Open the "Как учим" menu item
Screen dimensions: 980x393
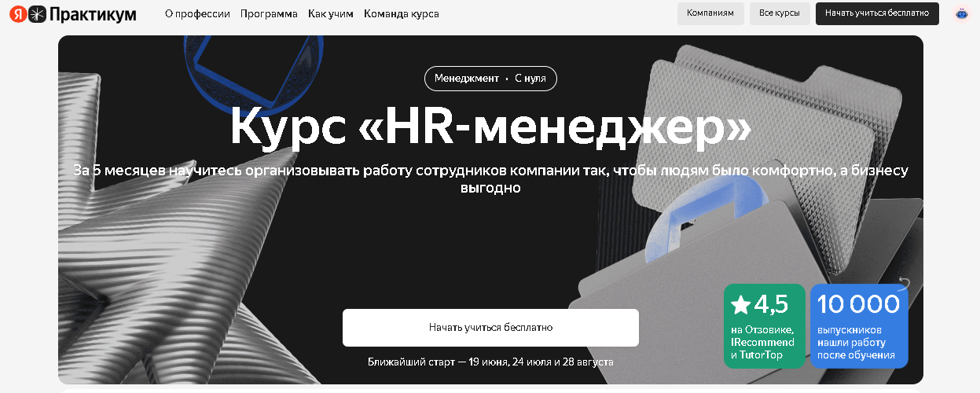pyautogui.click(x=331, y=13)
